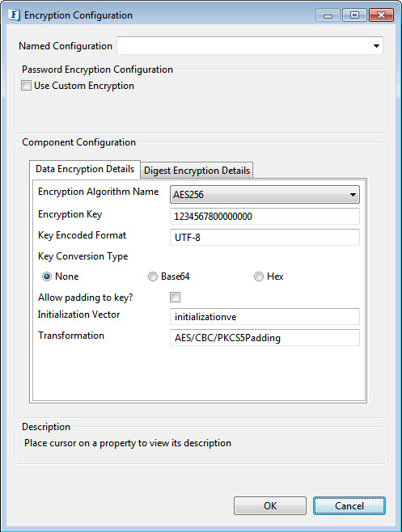This screenshot has width=402, height=532.
Task: Click into the Initialization Vector field
Action: (x=264, y=317)
